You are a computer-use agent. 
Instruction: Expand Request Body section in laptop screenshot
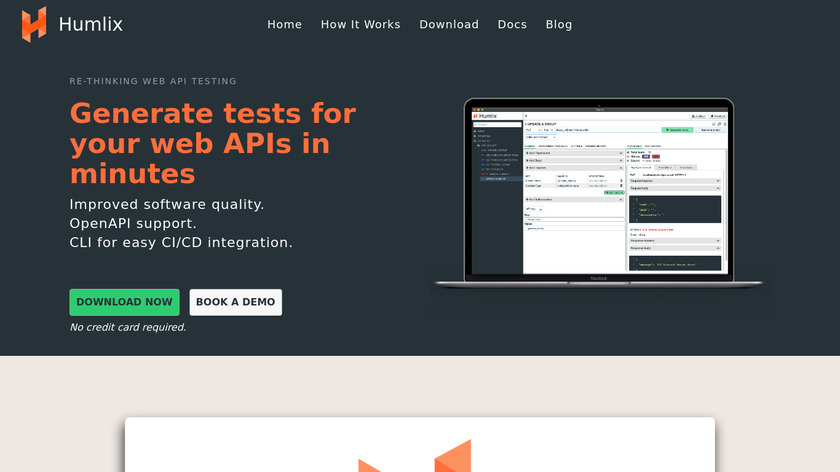(674, 187)
